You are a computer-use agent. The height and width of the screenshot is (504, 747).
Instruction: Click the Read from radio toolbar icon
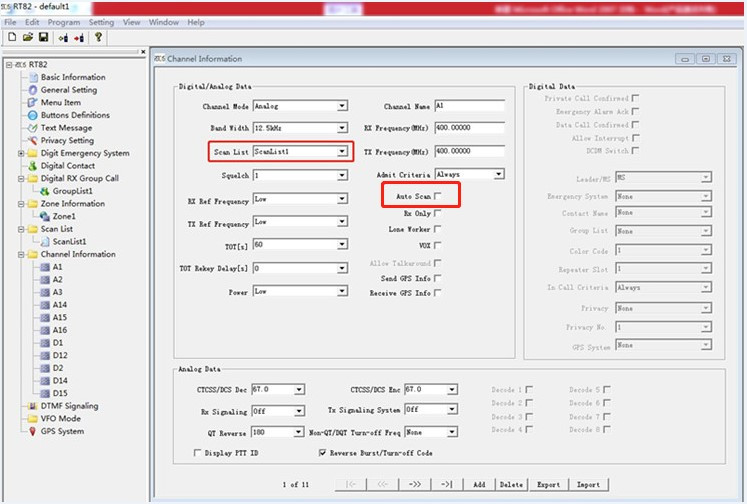(62, 38)
